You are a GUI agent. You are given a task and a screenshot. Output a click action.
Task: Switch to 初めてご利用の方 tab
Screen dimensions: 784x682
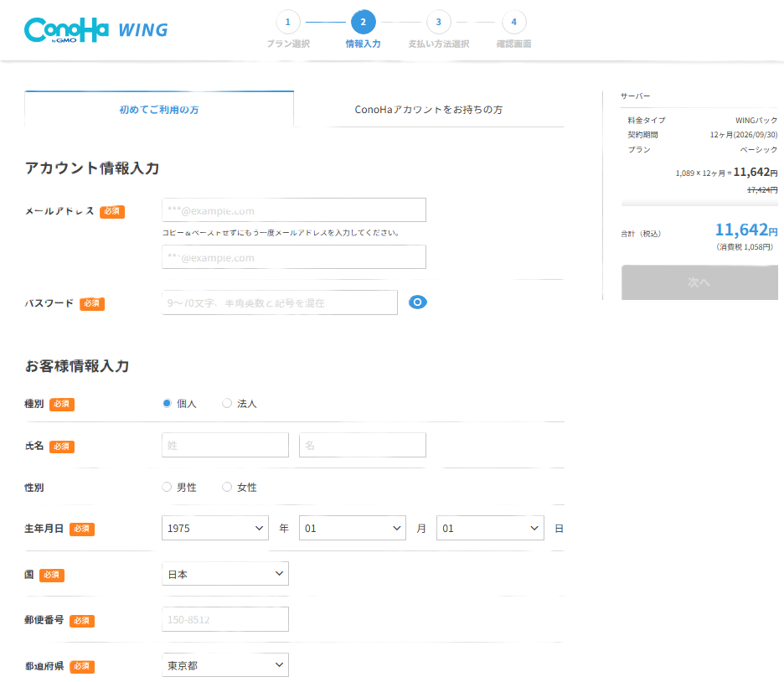point(159,110)
